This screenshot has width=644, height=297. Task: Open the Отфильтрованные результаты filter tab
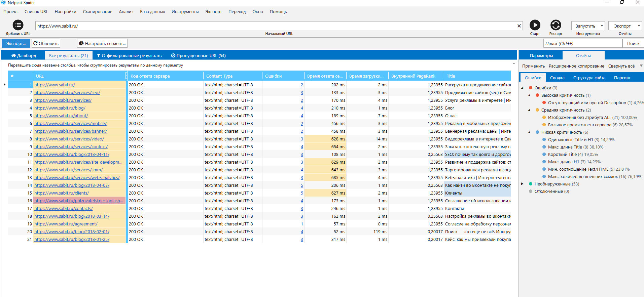(x=130, y=56)
